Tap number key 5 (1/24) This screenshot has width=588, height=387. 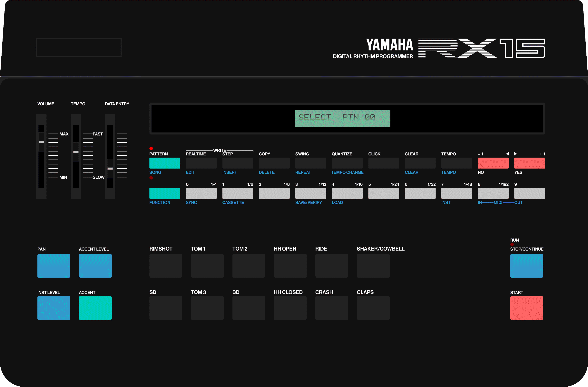tap(384, 193)
